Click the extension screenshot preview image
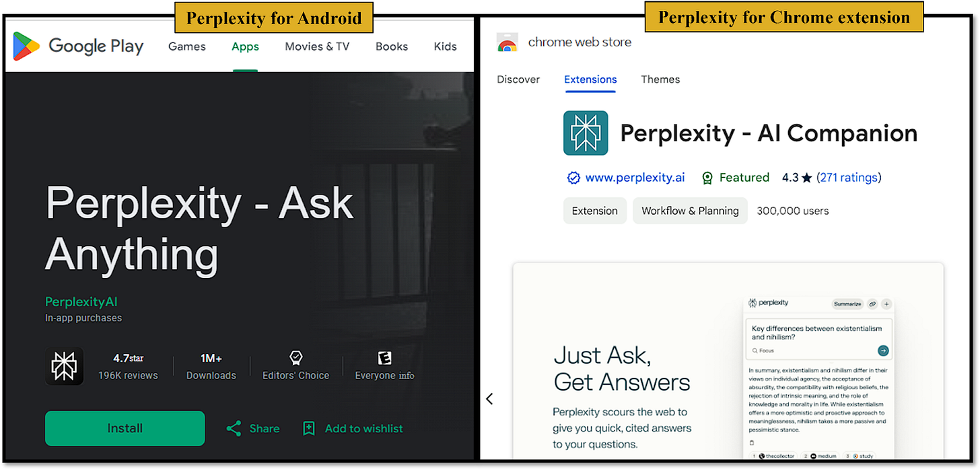 pos(728,361)
